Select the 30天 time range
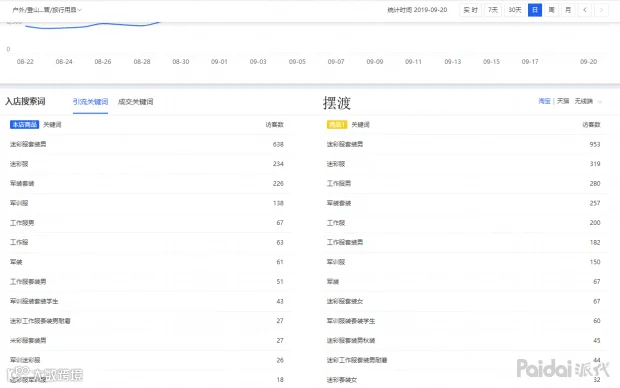This screenshot has width=620, height=388. point(515,10)
